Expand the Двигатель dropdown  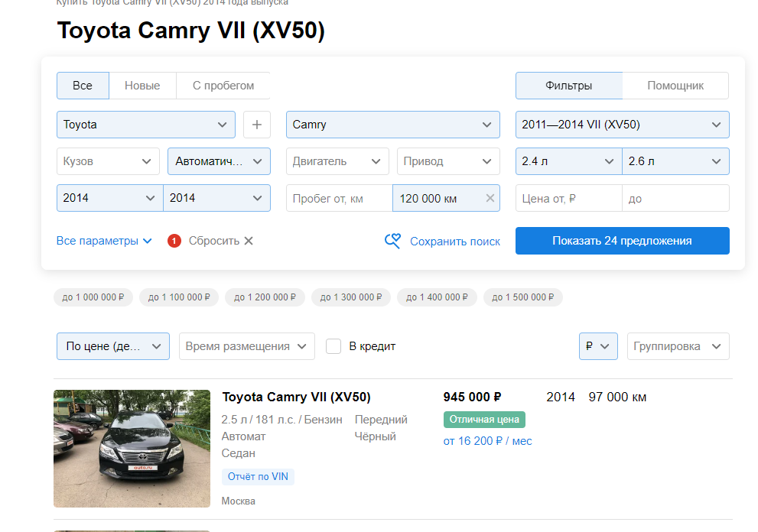point(337,161)
